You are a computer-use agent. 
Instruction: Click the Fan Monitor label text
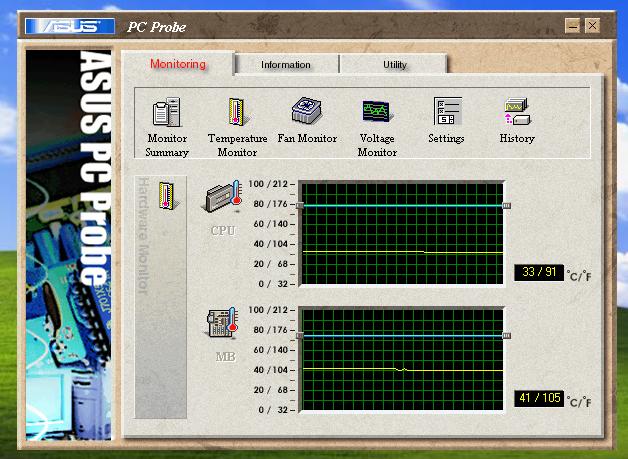(307, 139)
